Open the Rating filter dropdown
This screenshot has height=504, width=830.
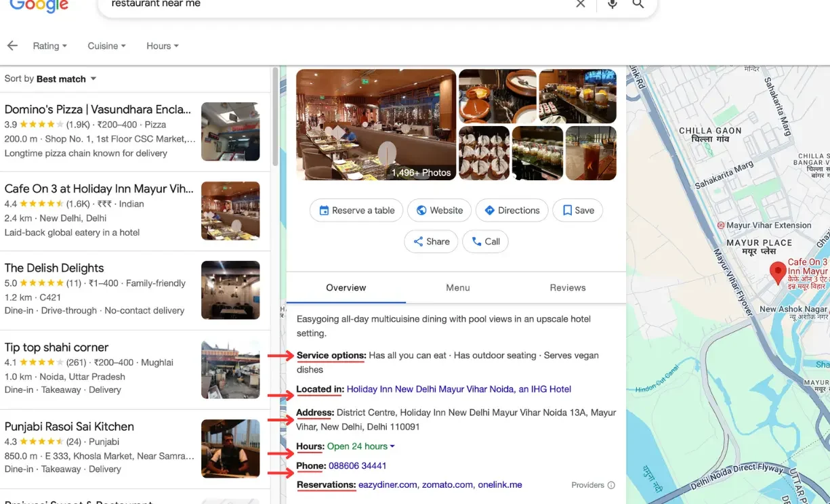[49, 46]
